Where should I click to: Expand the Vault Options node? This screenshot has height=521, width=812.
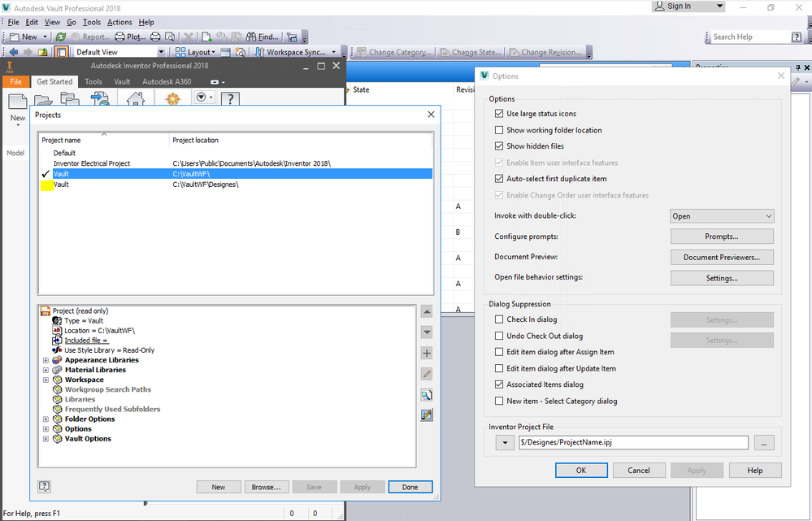pos(46,439)
